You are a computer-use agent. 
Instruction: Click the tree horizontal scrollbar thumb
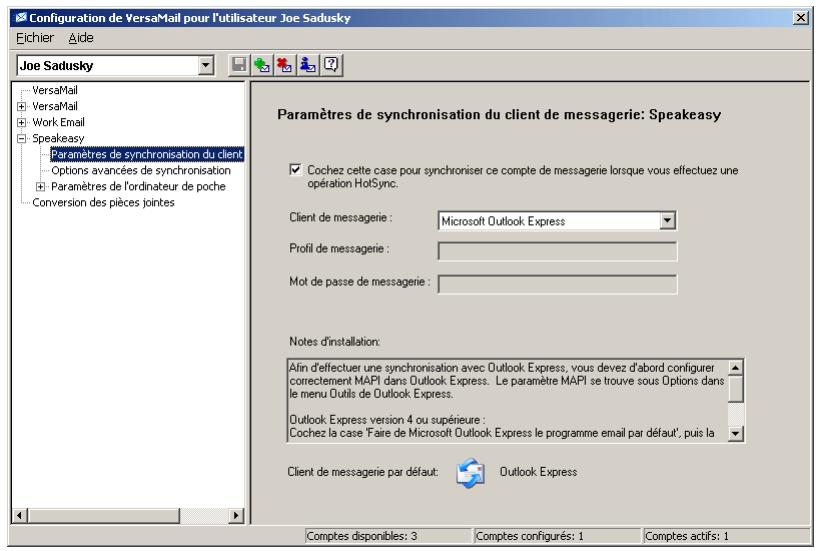pos(104,516)
